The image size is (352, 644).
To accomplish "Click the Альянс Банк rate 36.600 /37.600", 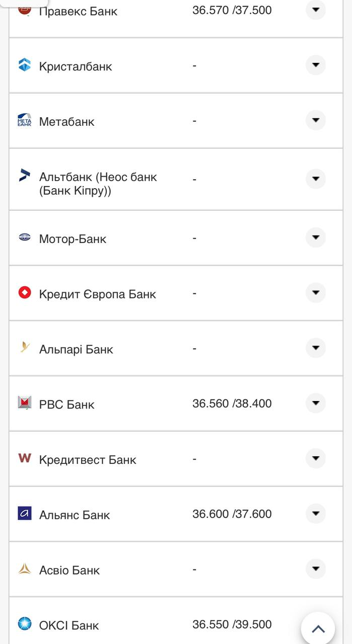I will (x=232, y=514).
